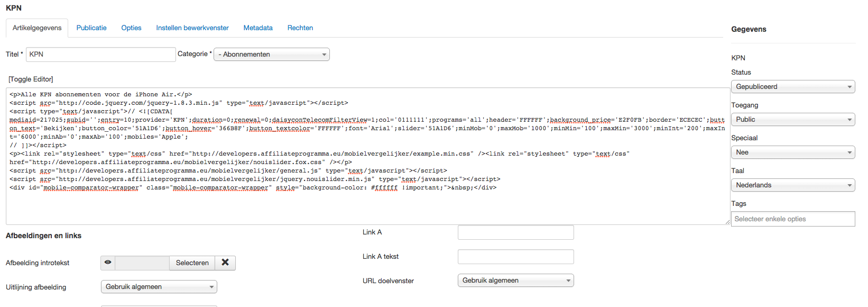Viewport: 868px width, 307px height.
Task: Expand the Uitlijning afbeelding dropdown
Action: [159, 287]
